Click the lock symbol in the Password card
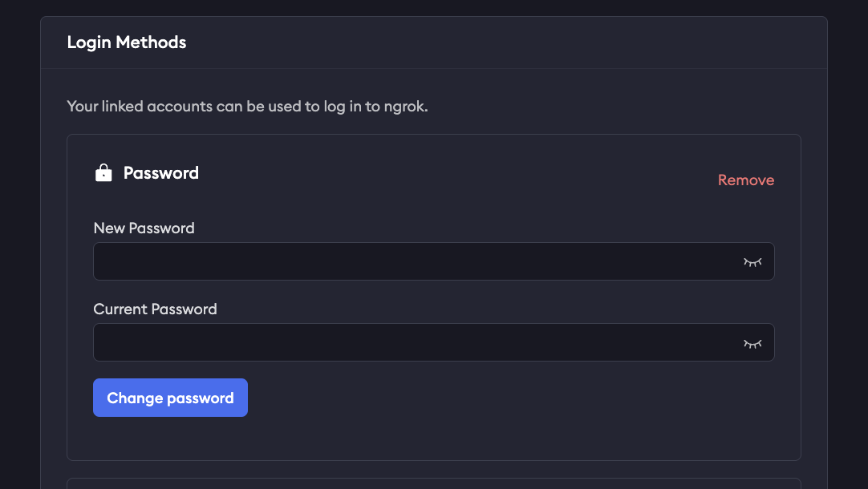 103,172
